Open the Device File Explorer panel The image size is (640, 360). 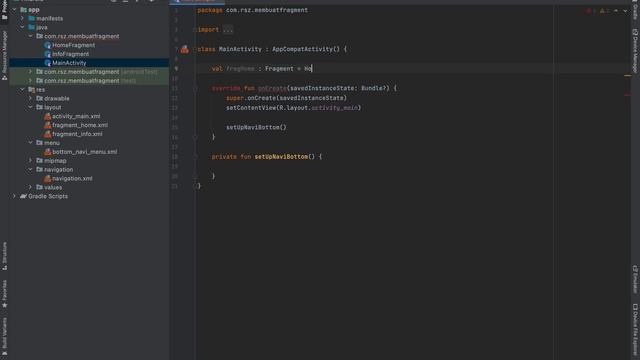pos(635,330)
